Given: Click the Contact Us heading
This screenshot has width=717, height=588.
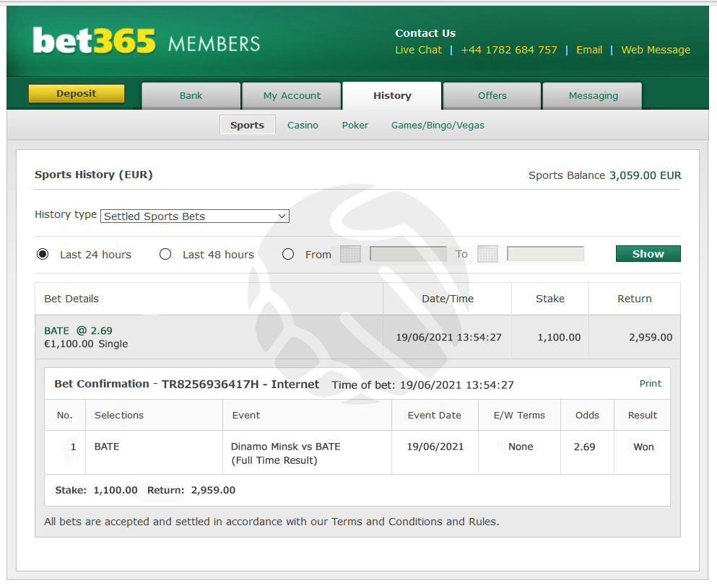Looking at the screenshot, I should click(425, 33).
